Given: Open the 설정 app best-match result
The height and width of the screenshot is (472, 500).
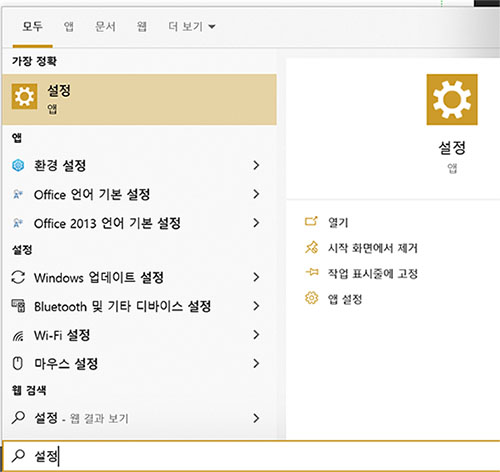Looking at the screenshot, I should point(139,100).
